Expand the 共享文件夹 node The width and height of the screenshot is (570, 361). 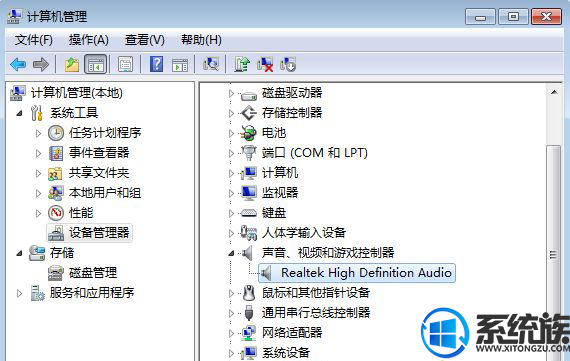pos(39,173)
